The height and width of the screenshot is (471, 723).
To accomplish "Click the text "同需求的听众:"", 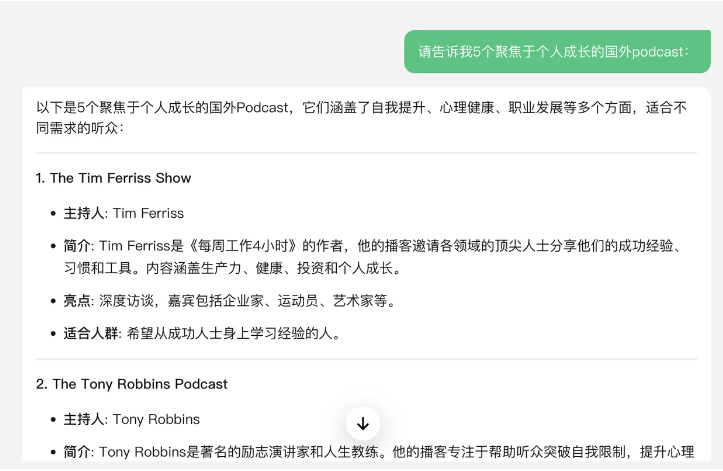I will coord(80,128).
